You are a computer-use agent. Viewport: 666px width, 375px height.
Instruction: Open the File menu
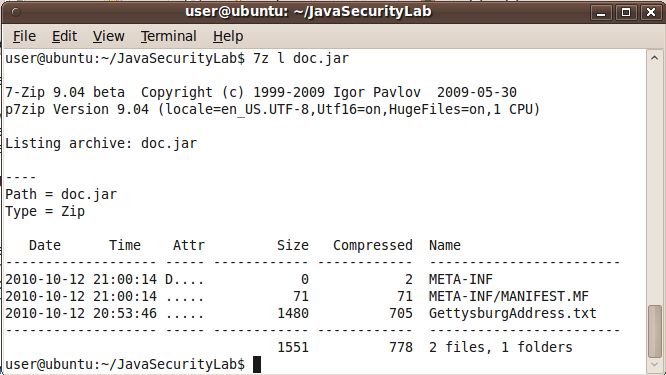click(x=24, y=37)
